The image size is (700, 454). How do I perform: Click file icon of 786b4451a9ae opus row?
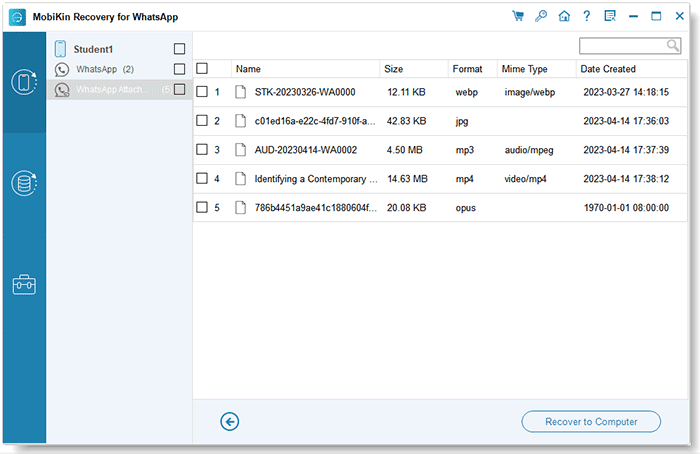(241, 208)
